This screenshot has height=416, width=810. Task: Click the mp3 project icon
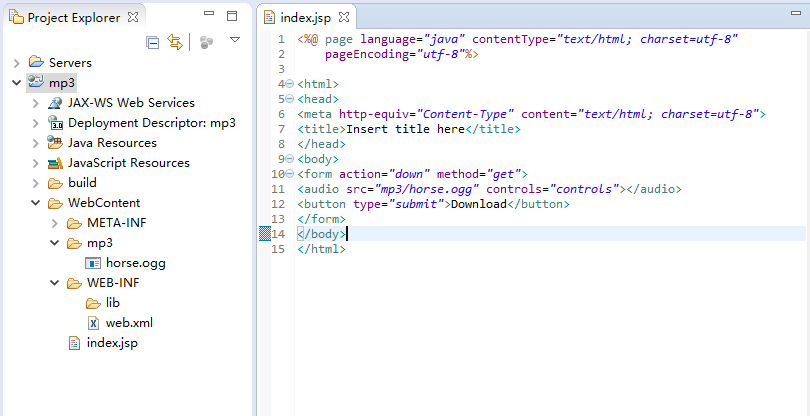tap(36, 82)
